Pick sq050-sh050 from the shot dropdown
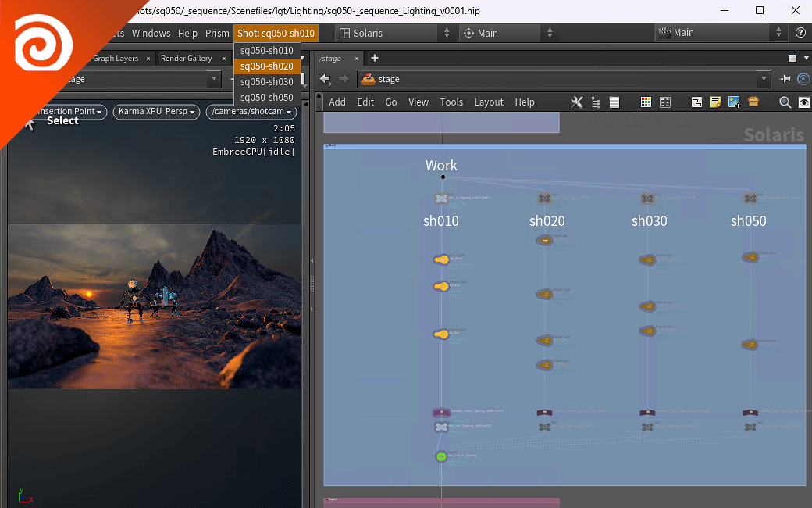This screenshot has height=508, width=812. 266,98
